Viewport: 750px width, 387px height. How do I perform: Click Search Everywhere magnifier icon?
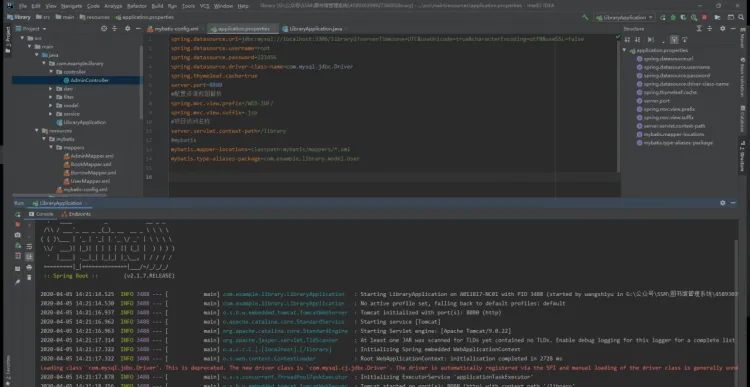pyautogui.click(x=741, y=17)
